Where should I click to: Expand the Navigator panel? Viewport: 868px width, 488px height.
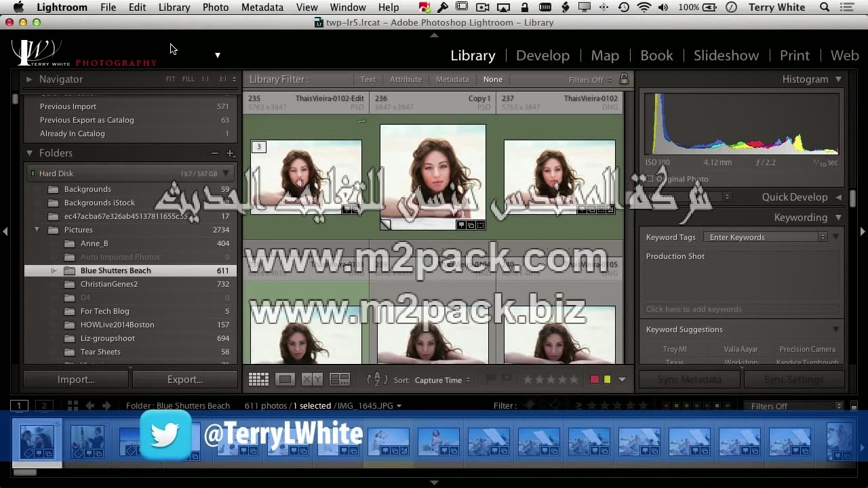point(29,79)
